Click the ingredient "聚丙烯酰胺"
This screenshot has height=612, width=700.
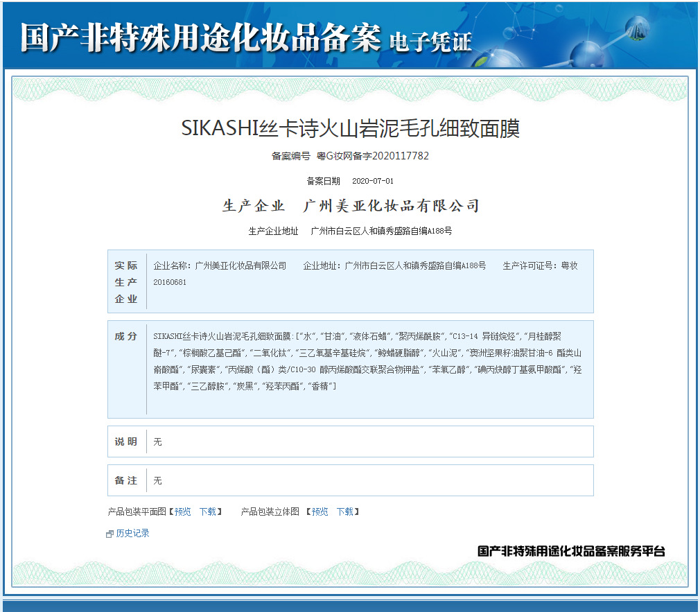[x=420, y=336]
